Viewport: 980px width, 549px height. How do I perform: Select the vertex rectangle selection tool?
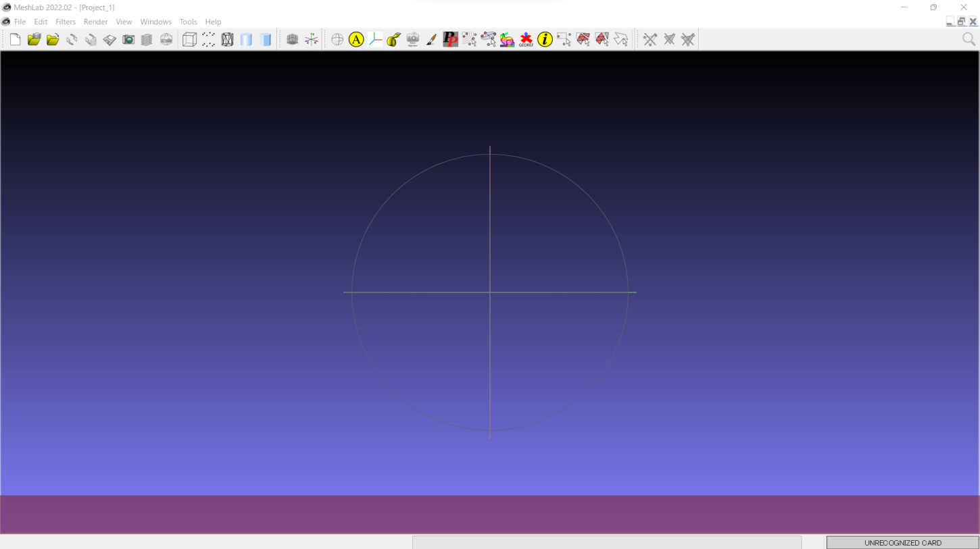(x=564, y=40)
